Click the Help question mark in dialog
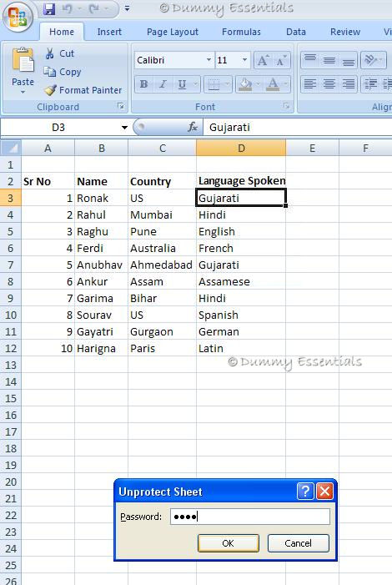Image resolution: width=392 pixels, height=585 pixels. point(305,492)
